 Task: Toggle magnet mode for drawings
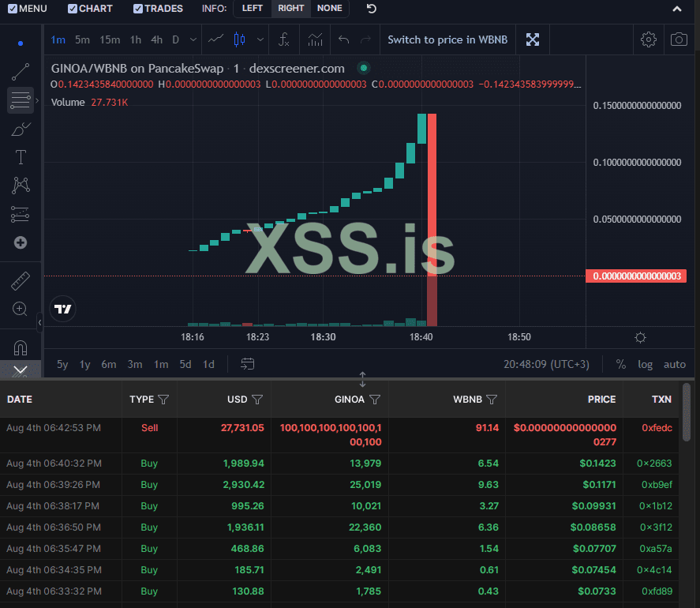click(x=20, y=347)
